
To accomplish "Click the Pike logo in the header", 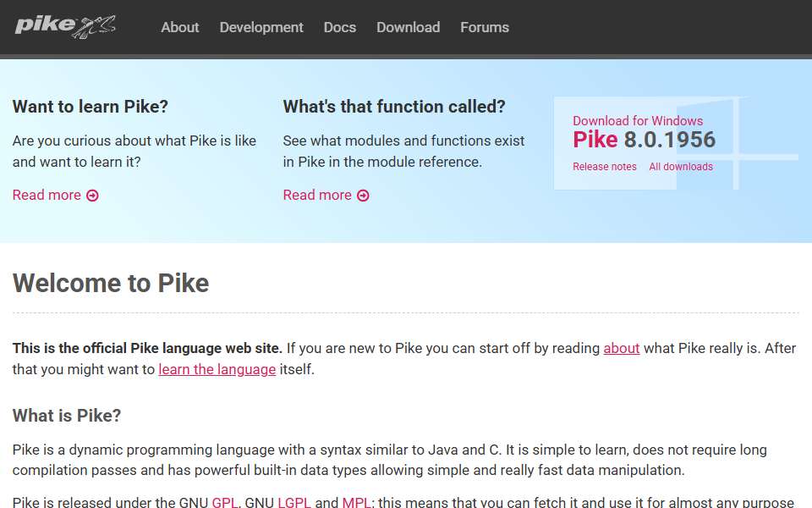I will [x=65, y=26].
